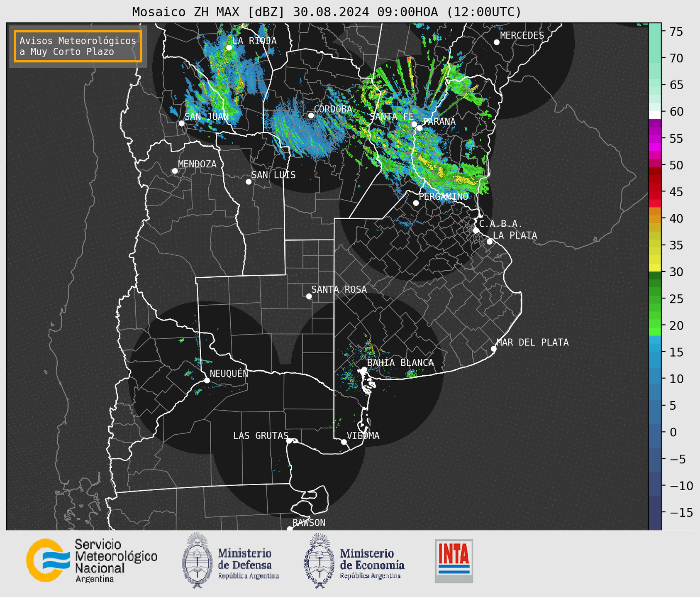Click the MAR DEL PLATA map label

[x=532, y=343]
